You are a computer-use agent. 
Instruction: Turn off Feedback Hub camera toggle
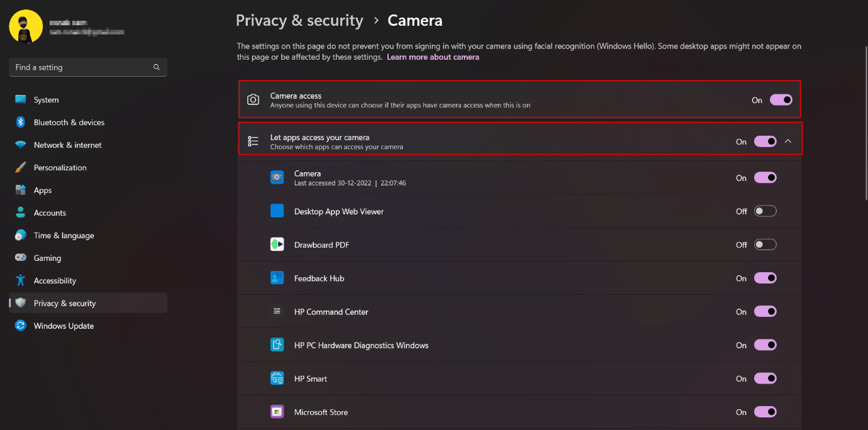765,278
